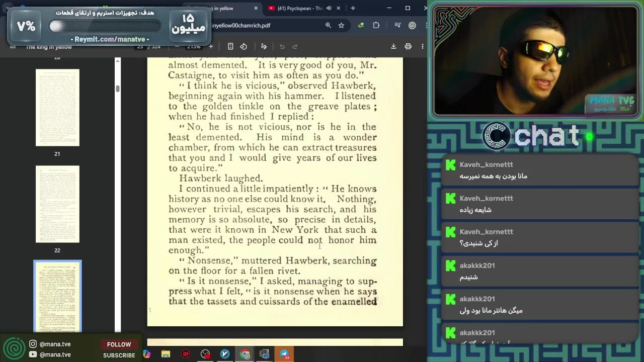644x362 pixels.
Task: Open File Explorer from the taskbar
Action: [x=166, y=354]
